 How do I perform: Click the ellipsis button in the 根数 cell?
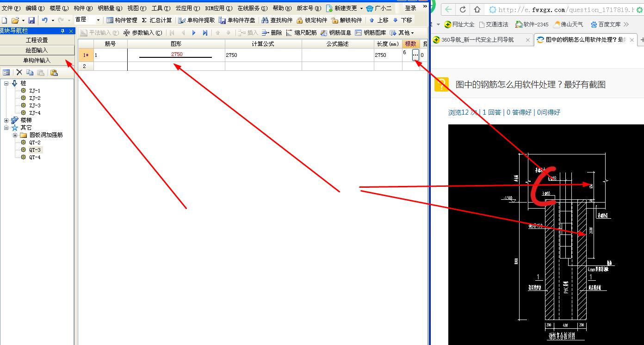point(415,55)
